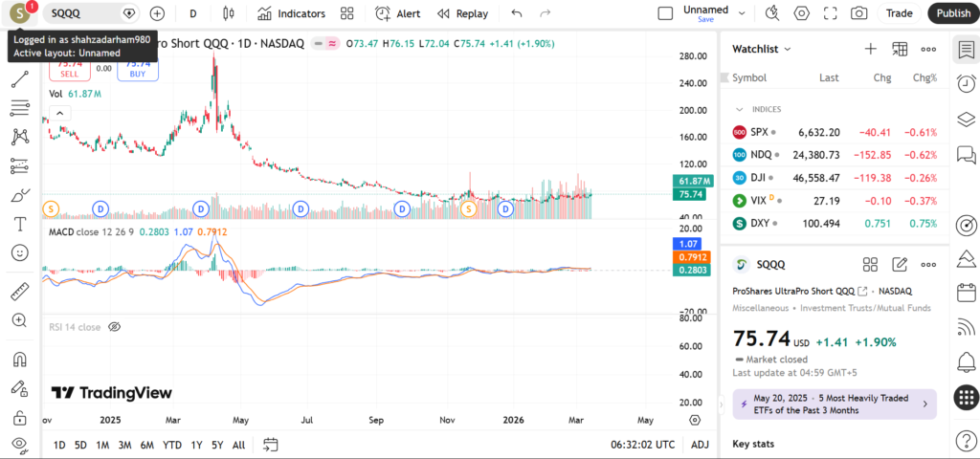Take a chart snapshot with camera icon

[859, 13]
